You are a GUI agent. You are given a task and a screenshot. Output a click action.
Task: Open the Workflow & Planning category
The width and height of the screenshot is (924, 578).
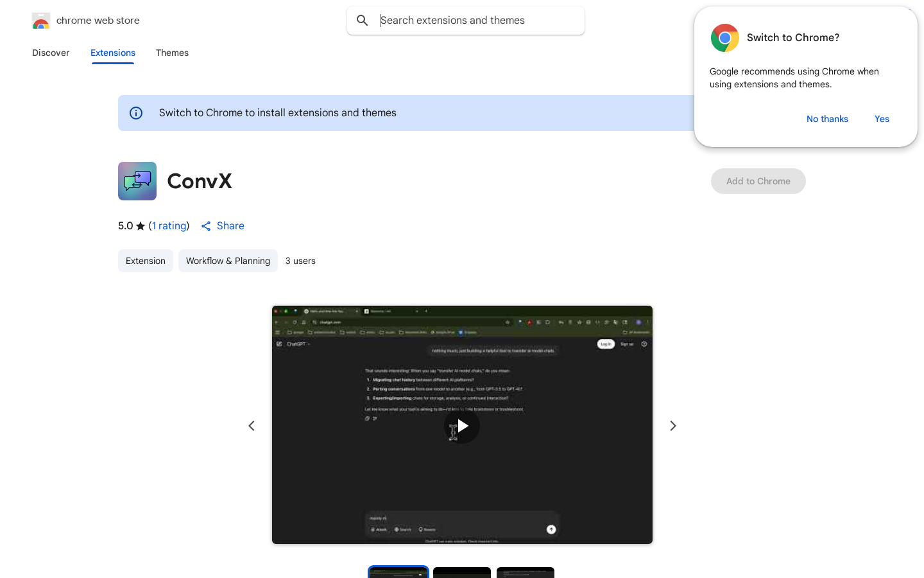click(228, 261)
